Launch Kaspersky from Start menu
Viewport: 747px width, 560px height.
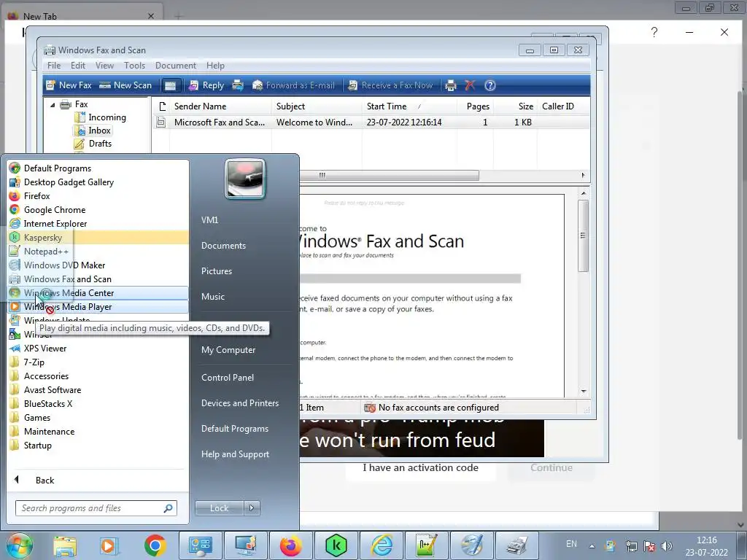(x=98, y=238)
